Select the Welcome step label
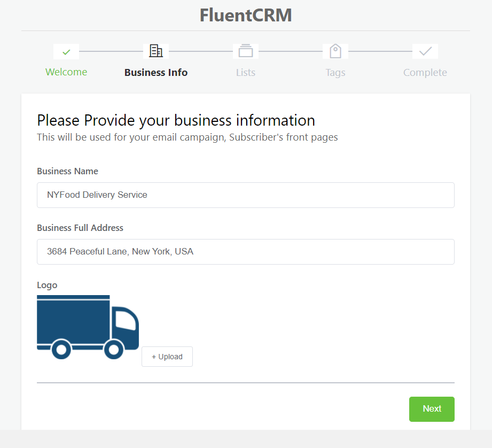492x448 pixels. 66,72
